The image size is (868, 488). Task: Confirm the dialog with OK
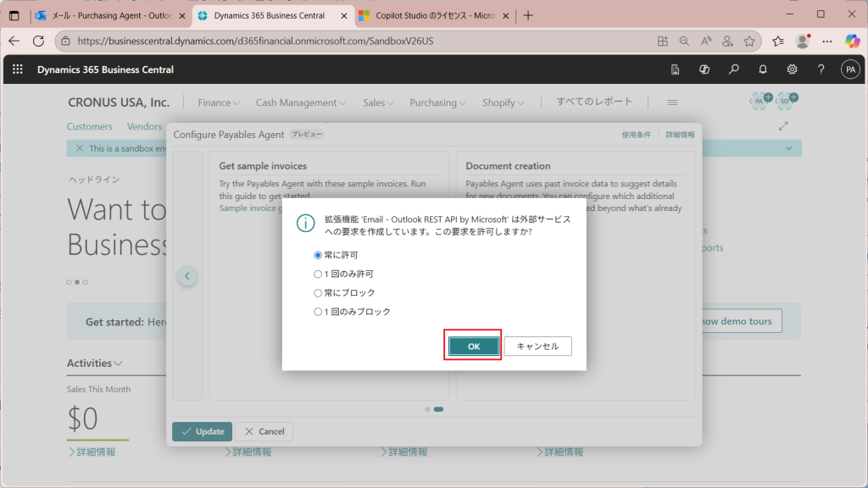(474, 347)
